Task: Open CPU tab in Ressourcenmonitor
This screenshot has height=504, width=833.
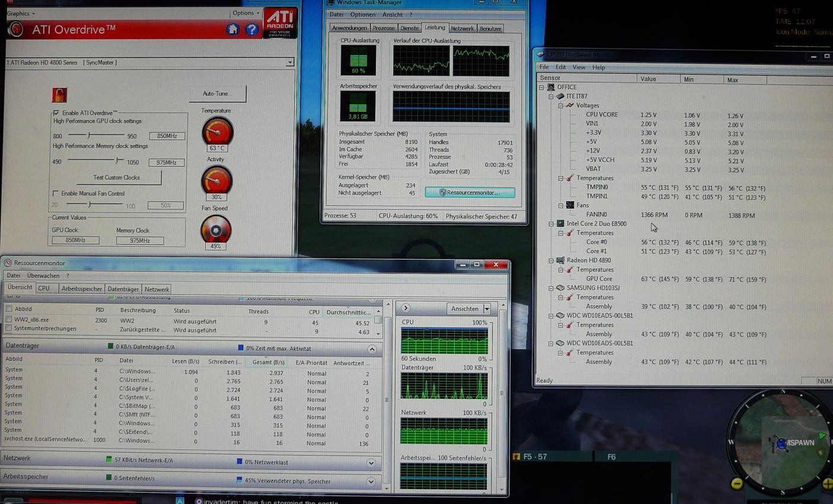Action: (46, 289)
